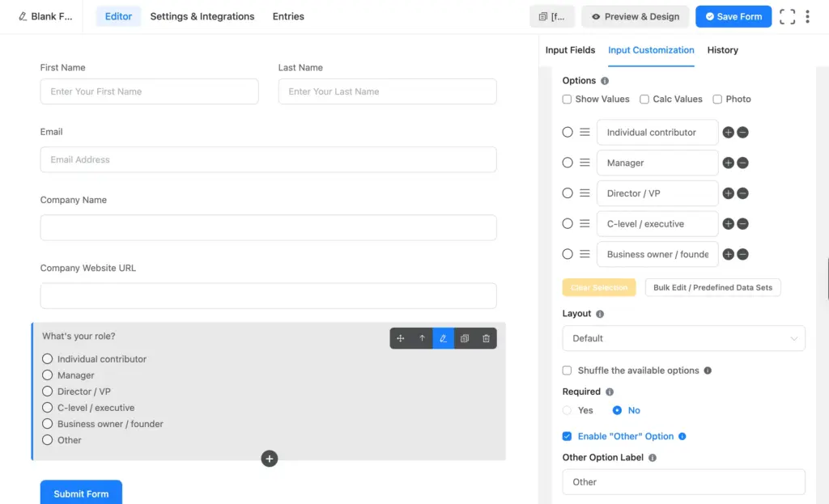829x504 pixels.
Task: Click the Company Website URL field
Action: pos(268,296)
